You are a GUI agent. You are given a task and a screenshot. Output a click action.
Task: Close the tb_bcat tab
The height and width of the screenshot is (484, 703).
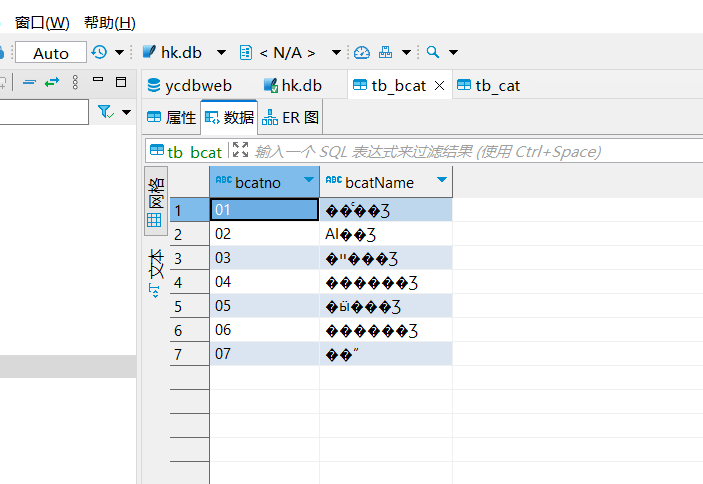(439, 85)
